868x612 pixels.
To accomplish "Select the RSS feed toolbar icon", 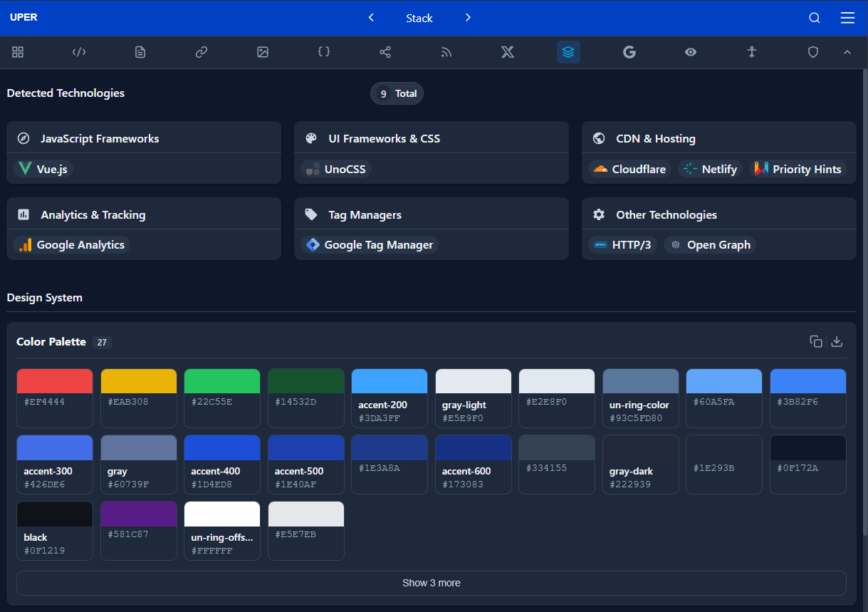I will [x=446, y=52].
